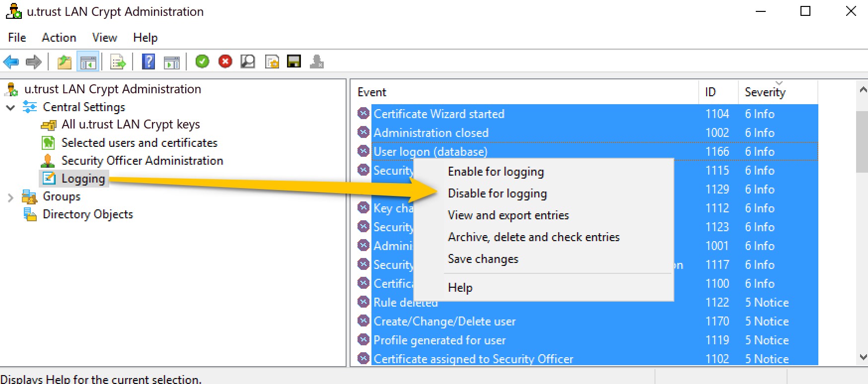
Task: Sort list by the Event column header
Action: [x=525, y=92]
